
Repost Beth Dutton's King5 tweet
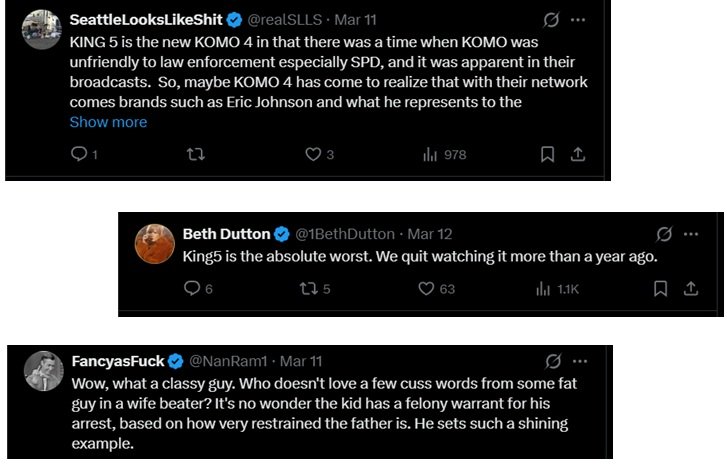tap(309, 288)
